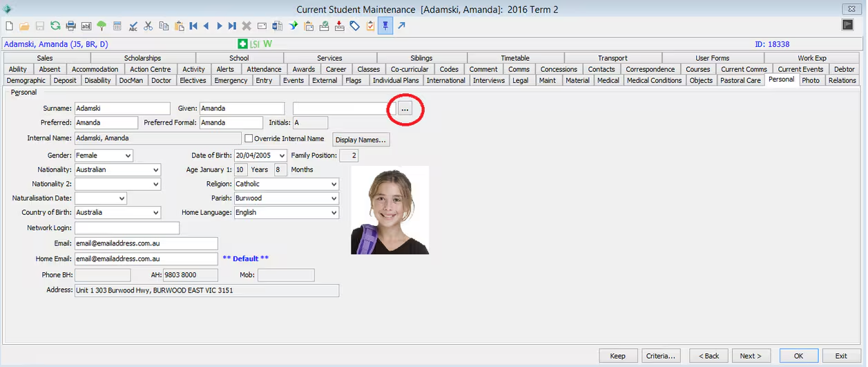The height and width of the screenshot is (367, 868).
Task: Click the Copy toolbar icon
Action: (164, 26)
